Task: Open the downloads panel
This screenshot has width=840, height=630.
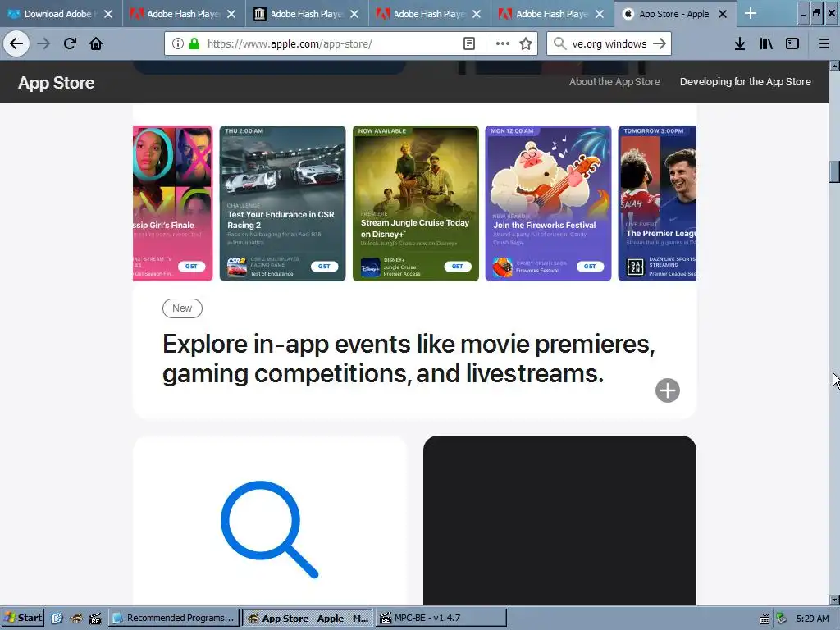Action: pos(740,43)
